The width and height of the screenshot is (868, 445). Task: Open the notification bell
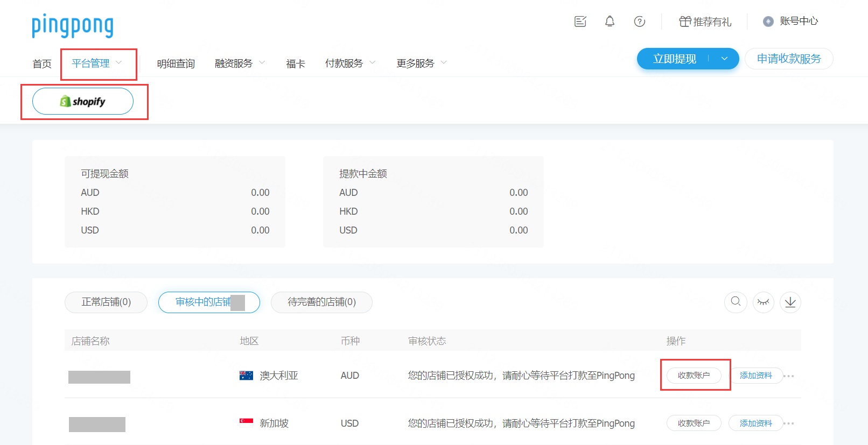[x=610, y=22]
